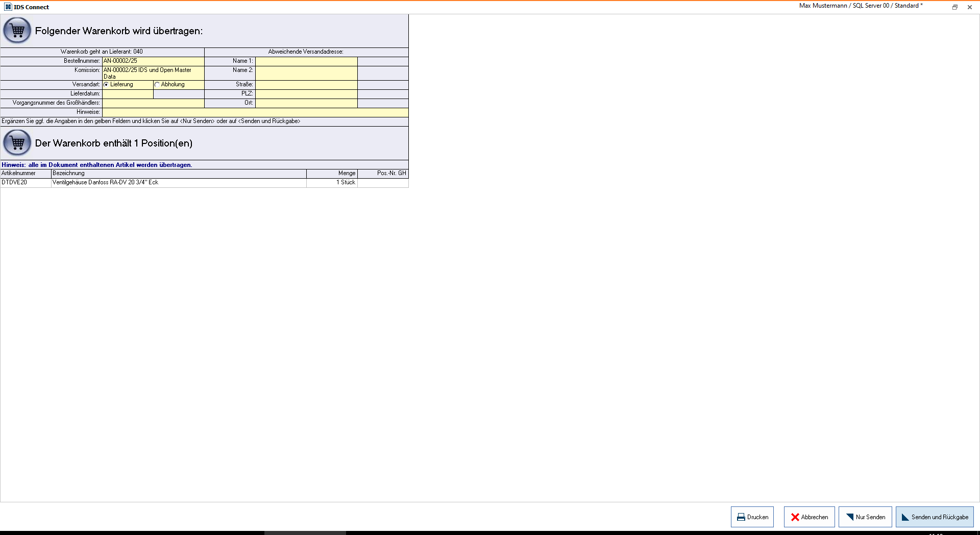Click the shopping cart icon beside 'Folgender Warenkorb'

pos(17,31)
